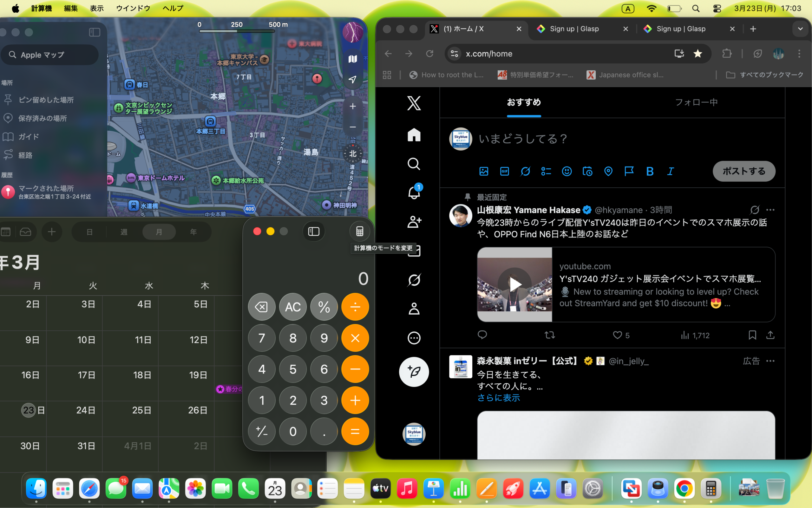Click the ポストする button
The image size is (812, 508).
pyautogui.click(x=744, y=171)
